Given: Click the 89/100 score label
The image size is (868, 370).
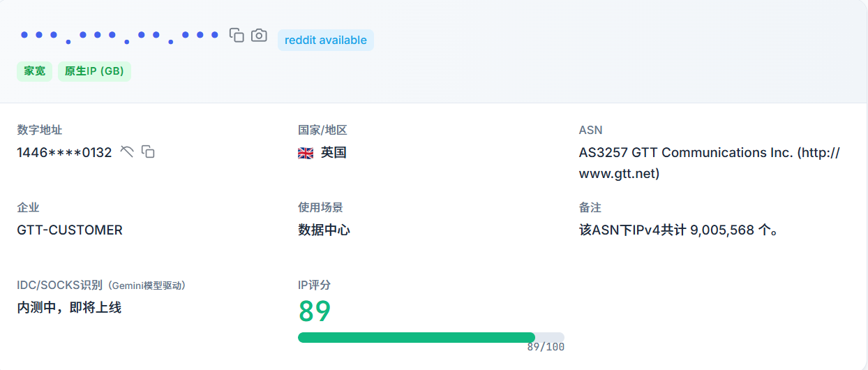Looking at the screenshot, I should pos(546,347).
